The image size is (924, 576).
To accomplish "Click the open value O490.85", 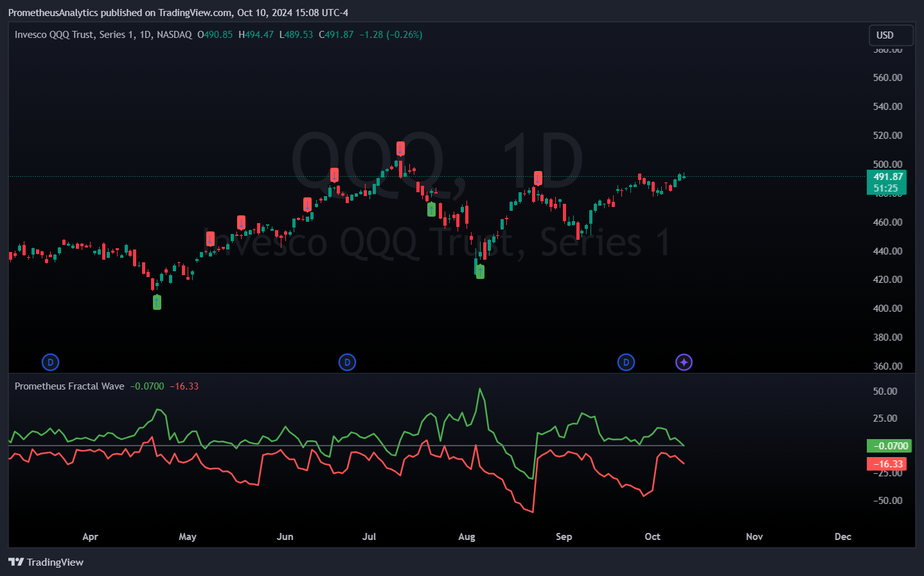I will [x=215, y=35].
